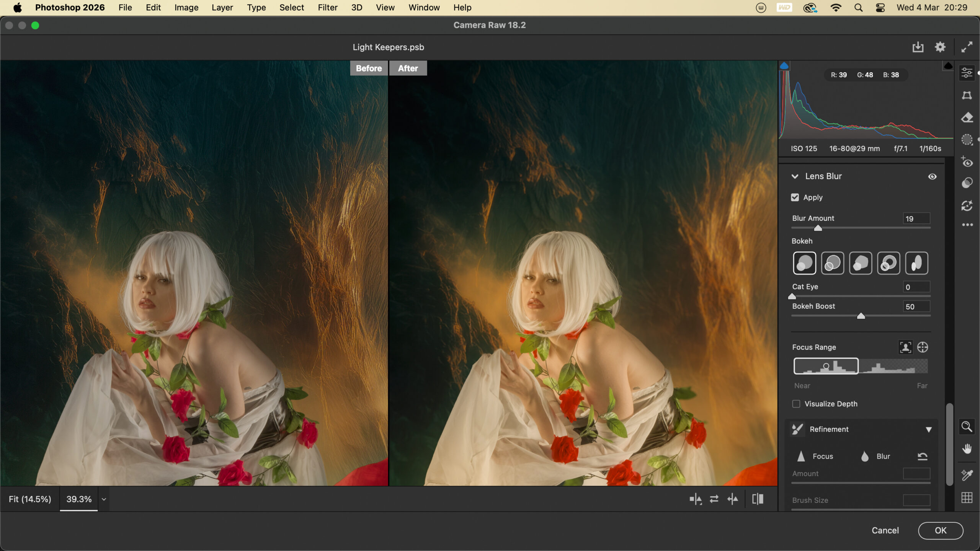Open the Masking tool
Viewport: 980px width, 551px height.
pos(967,140)
